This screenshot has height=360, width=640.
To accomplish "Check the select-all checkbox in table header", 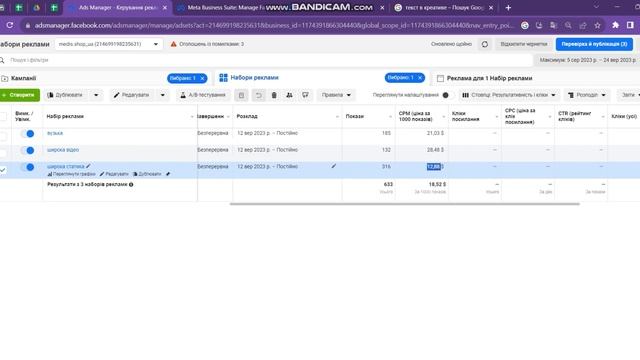I will [3, 116].
